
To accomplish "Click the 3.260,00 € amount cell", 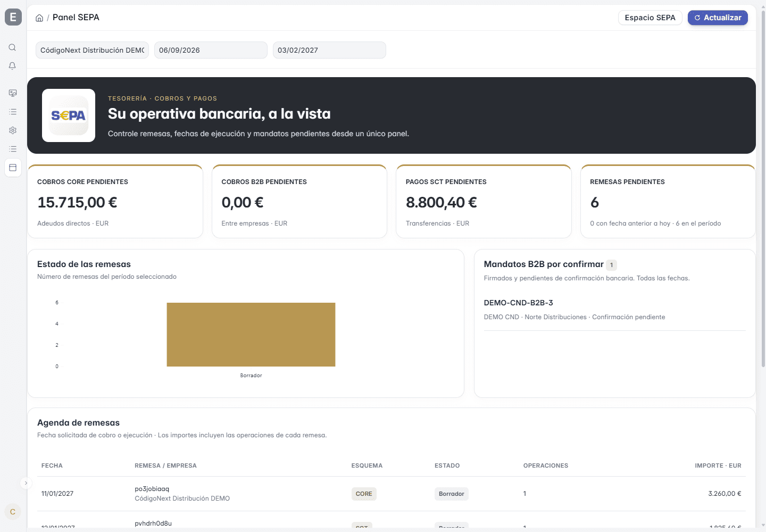I will tap(725, 494).
